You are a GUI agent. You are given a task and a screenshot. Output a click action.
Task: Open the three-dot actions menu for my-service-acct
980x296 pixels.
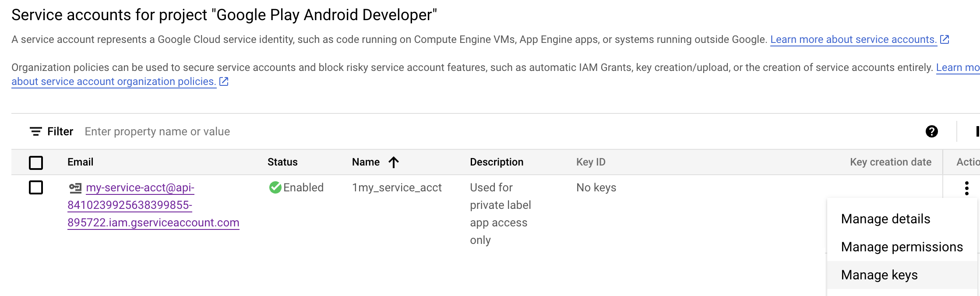966,188
